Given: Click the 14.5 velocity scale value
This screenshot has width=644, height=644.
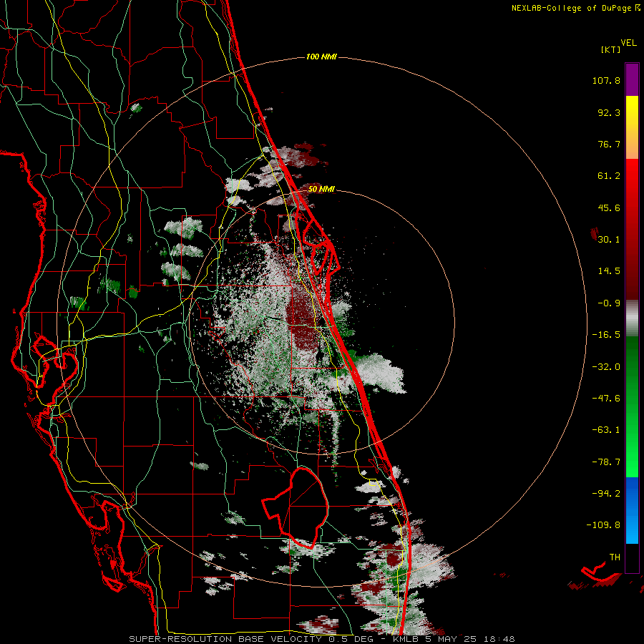Looking at the screenshot, I should tap(609, 271).
